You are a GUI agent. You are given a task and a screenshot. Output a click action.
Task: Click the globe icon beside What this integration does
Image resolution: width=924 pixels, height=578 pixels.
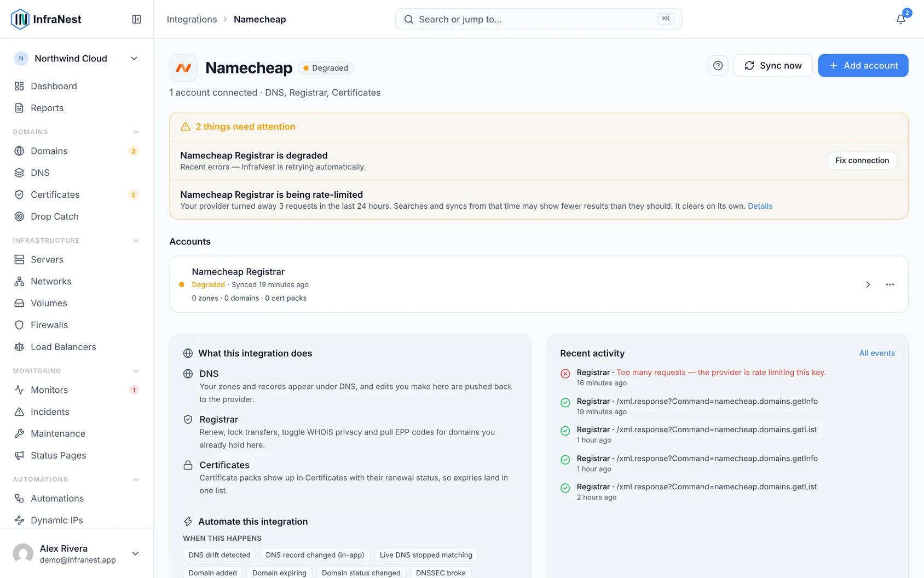click(188, 353)
